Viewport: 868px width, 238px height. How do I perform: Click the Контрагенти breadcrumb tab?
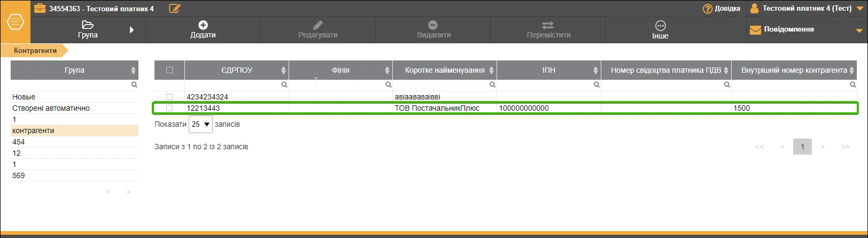35,51
